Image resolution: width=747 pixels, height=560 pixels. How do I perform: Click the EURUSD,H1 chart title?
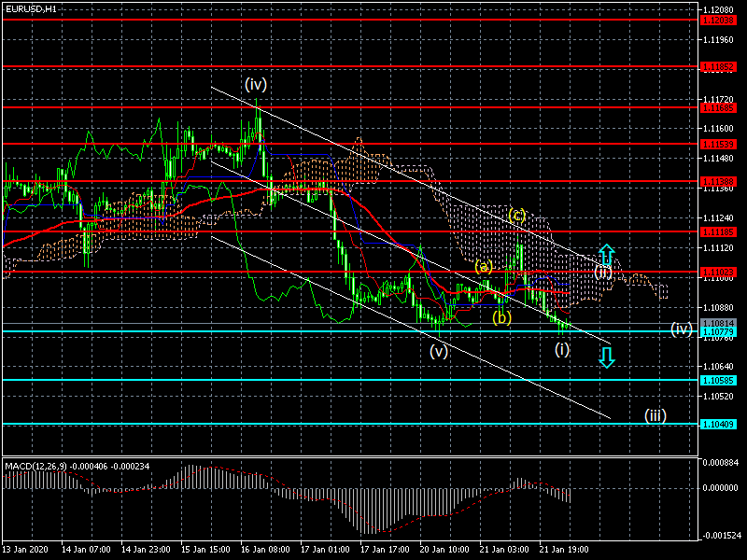coord(31,8)
